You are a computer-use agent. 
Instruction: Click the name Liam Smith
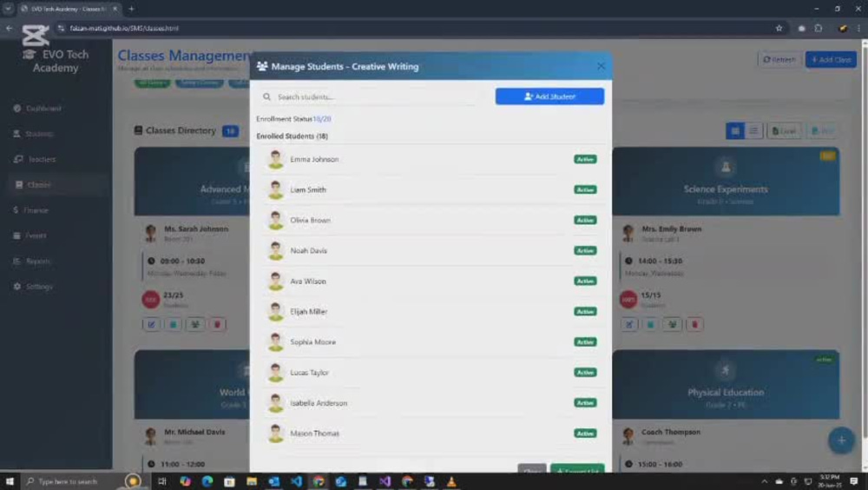pyautogui.click(x=308, y=189)
